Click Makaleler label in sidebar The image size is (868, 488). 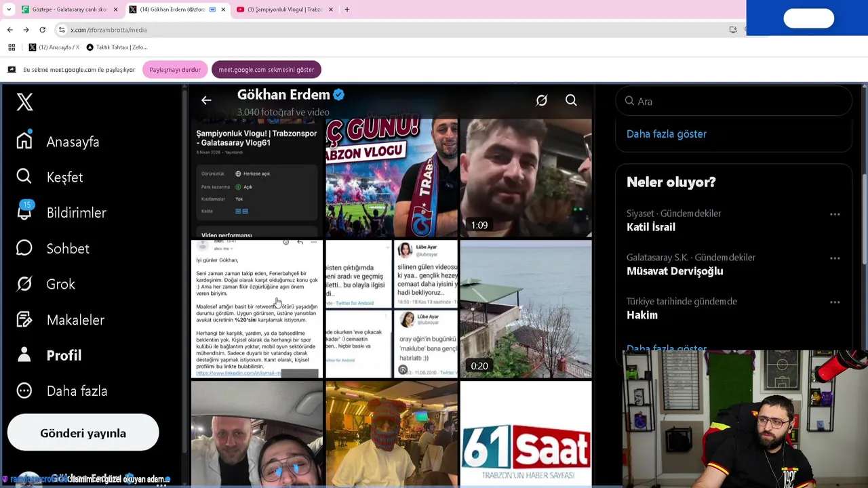point(75,320)
